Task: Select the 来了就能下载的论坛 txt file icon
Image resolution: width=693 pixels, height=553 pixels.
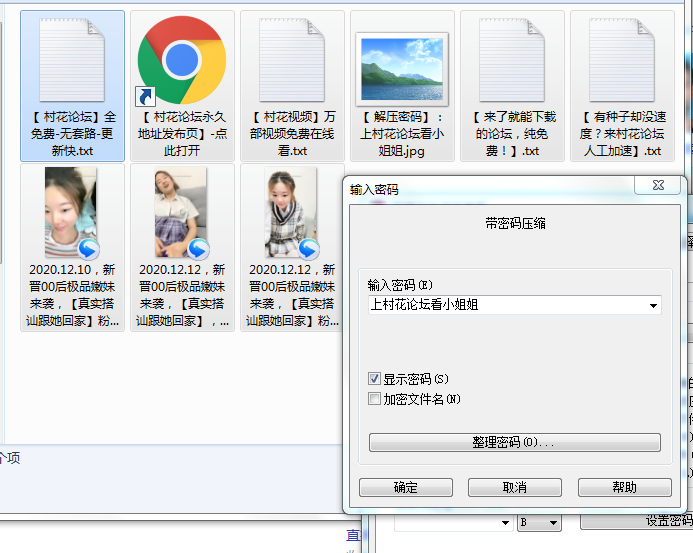Action: pos(511,62)
